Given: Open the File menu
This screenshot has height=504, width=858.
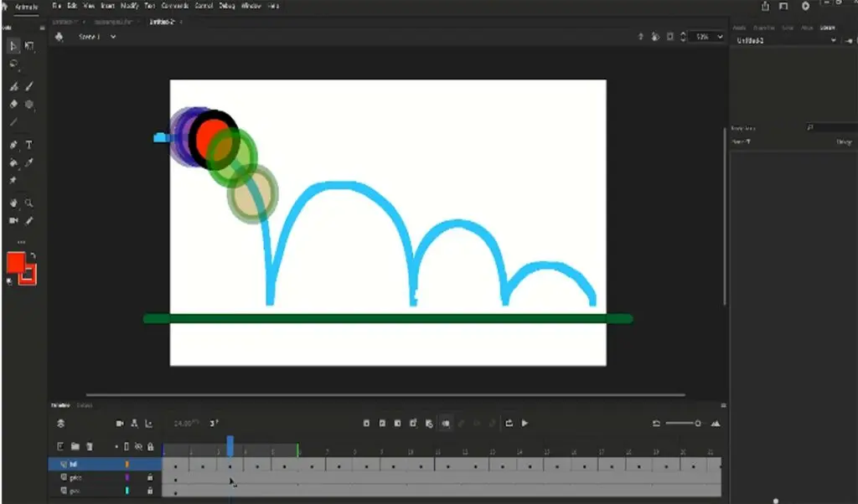Looking at the screenshot, I should (56, 6).
